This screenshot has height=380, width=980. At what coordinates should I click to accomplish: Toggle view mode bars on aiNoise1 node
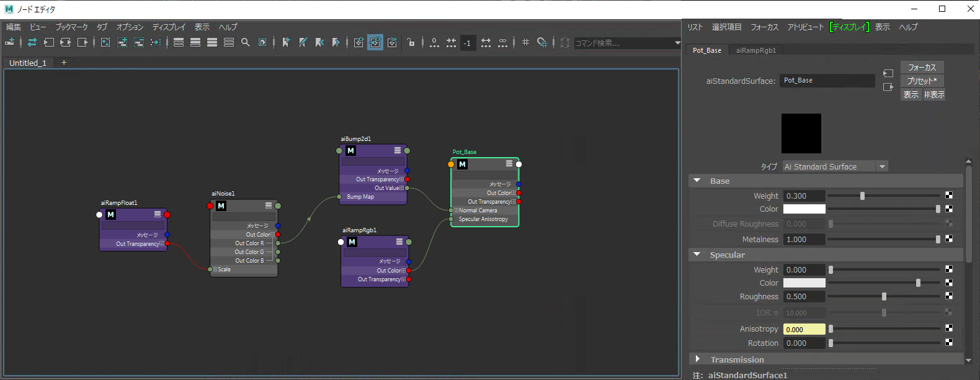pos(269,206)
